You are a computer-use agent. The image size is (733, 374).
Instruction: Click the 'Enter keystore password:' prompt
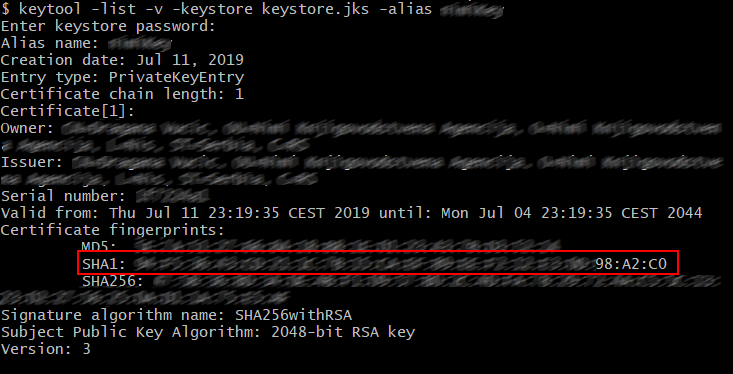(108, 26)
